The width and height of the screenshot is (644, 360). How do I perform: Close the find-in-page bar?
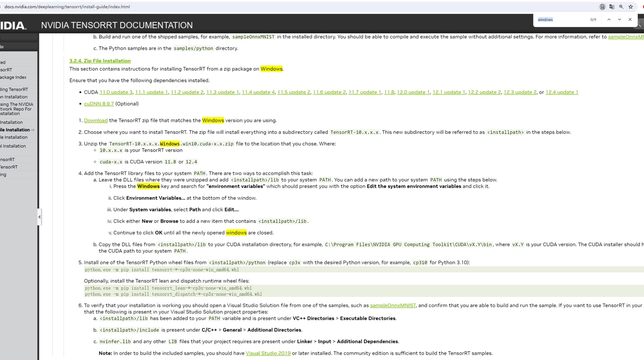tap(630, 20)
